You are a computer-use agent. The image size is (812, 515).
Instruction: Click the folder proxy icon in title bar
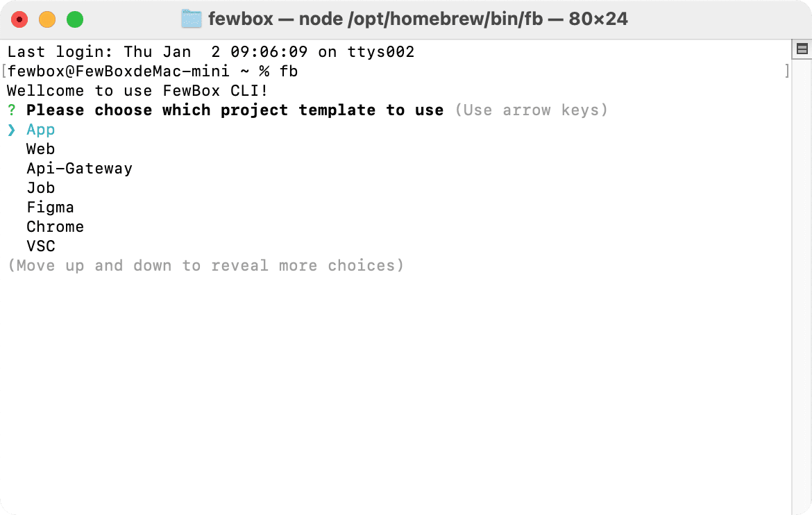191,19
